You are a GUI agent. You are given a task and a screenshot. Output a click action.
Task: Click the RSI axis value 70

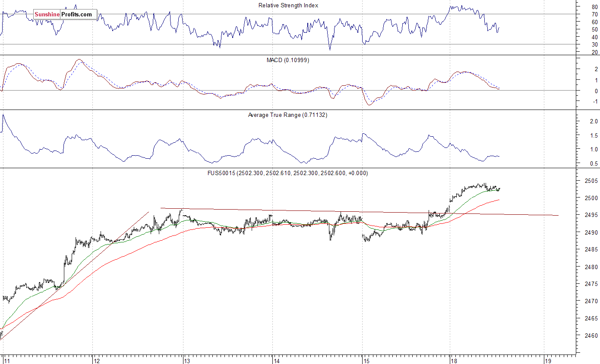pos(594,14)
